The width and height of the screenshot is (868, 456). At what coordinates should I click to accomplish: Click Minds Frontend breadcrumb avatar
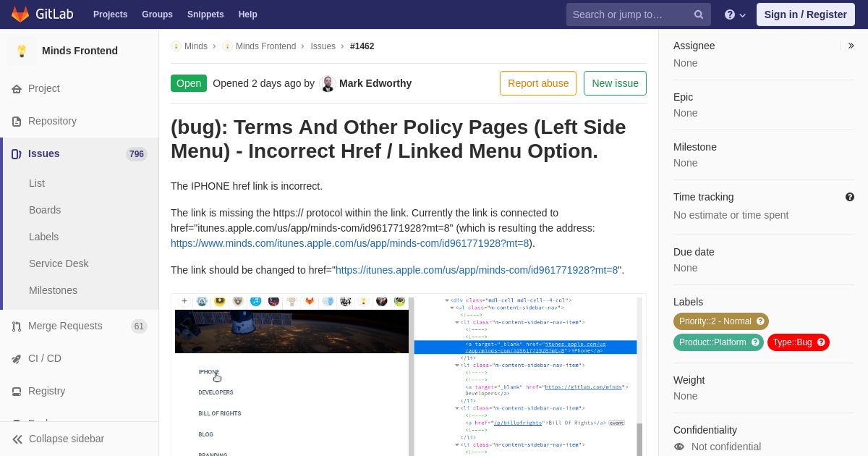coord(227,46)
